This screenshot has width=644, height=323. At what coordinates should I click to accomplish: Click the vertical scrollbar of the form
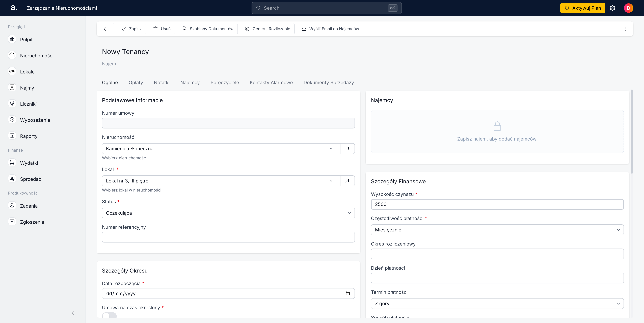(x=632, y=131)
